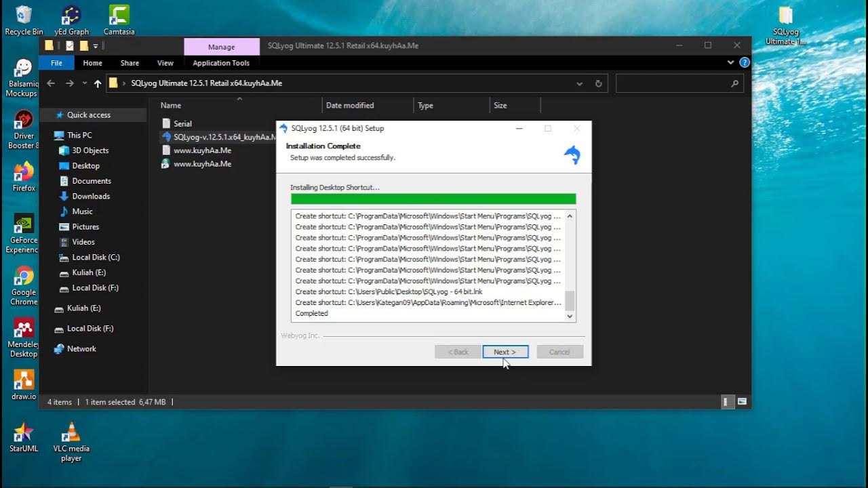Open Recent locations dropdown chevron
This screenshot has width=868, height=488.
click(x=85, y=83)
